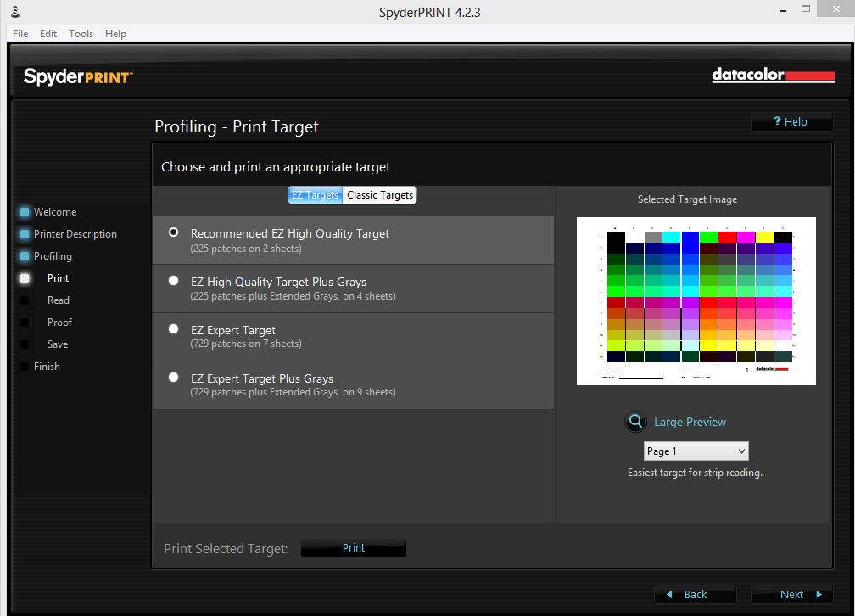
Task: Click the '(729 patches on 7 sheets)' text
Action: pos(246,344)
